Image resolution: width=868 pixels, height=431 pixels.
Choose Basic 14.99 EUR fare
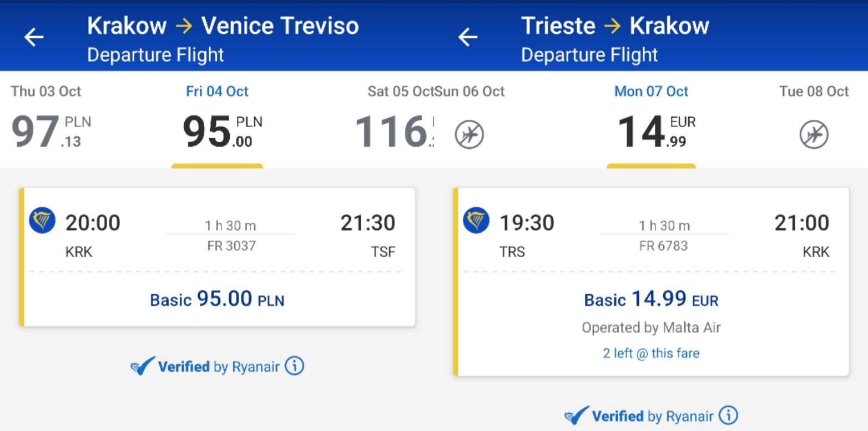[651, 300]
